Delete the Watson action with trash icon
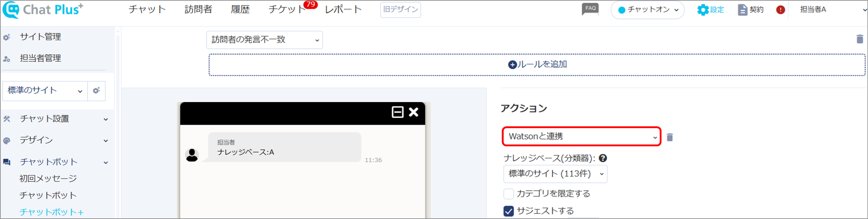This screenshot has height=219, width=868. (670, 137)
